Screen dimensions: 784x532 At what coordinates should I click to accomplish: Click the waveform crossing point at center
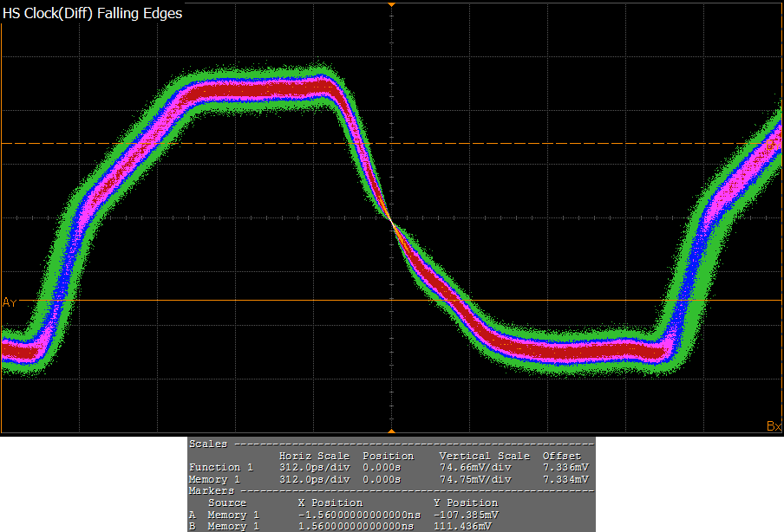[392, 223]
